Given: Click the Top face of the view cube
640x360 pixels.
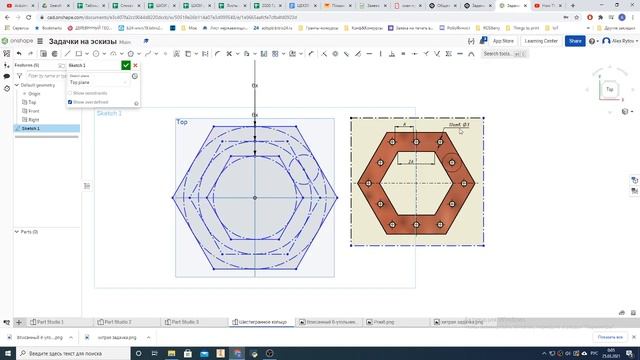Looking at the screenshot, I should click(x=609, y=89).
